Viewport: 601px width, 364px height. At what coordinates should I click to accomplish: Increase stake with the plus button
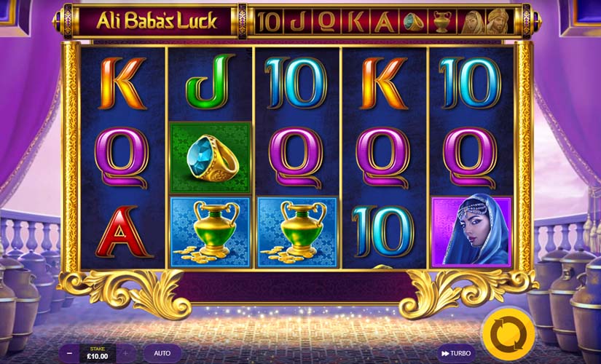coord(126,353)
